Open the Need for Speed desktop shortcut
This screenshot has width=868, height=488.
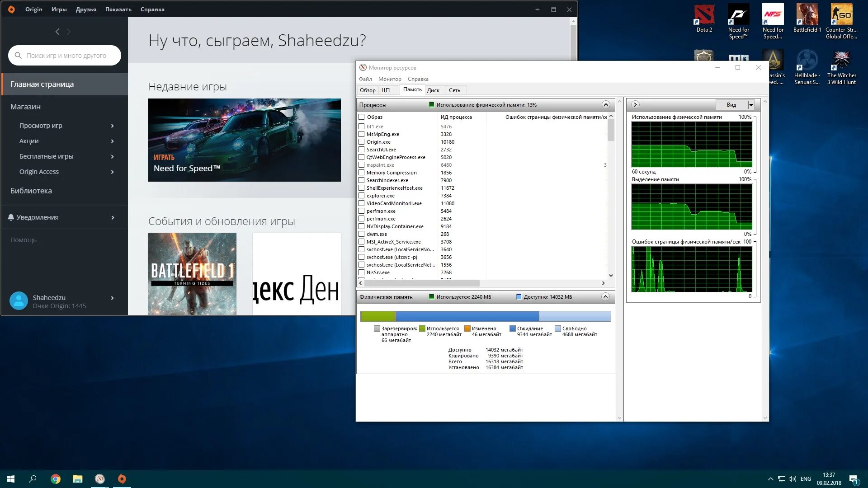tap(738, 21)
